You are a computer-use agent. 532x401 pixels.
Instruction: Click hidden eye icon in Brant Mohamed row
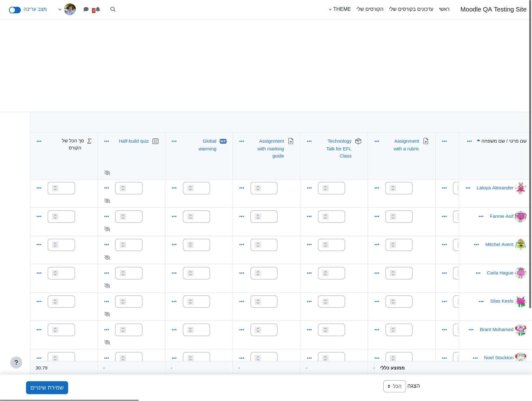tap(107, 342)
